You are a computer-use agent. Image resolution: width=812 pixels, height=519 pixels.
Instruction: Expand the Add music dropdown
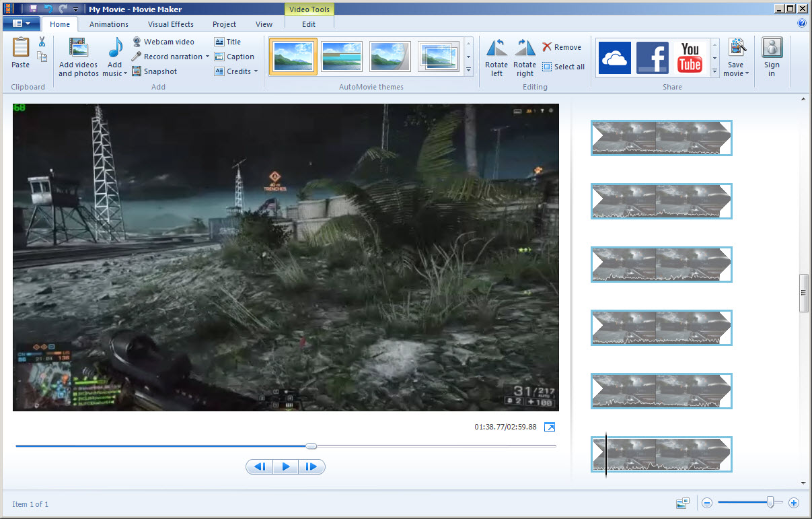pyautogui.click(x=125, y=73)
